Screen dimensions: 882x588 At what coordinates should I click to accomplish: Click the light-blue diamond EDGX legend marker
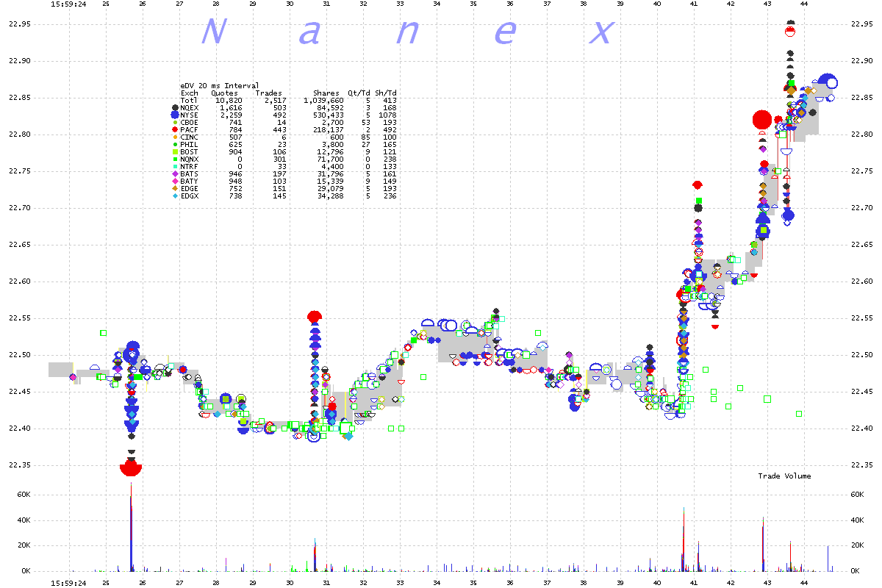pyautogui.click(x=175, y=196)
